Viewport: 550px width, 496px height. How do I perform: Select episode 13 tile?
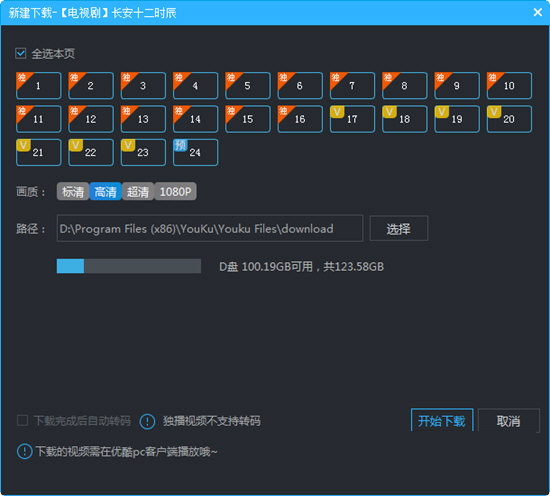pyautogui.click(x=143, y=119)
